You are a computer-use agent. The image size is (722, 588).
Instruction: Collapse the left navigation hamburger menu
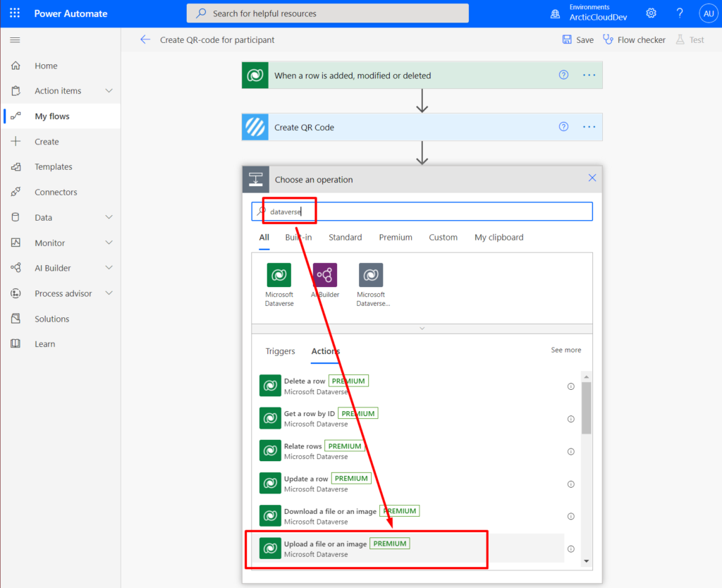point(16,40)
